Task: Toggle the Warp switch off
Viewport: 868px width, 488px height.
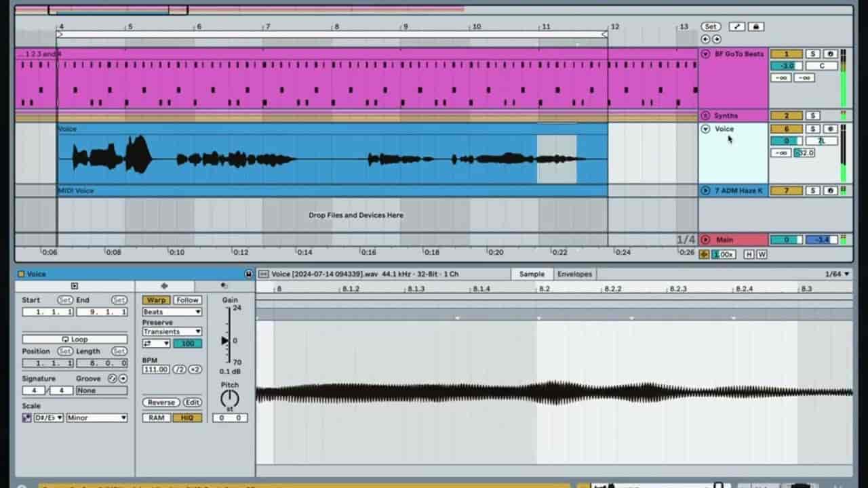Action: tap(155, 300)
